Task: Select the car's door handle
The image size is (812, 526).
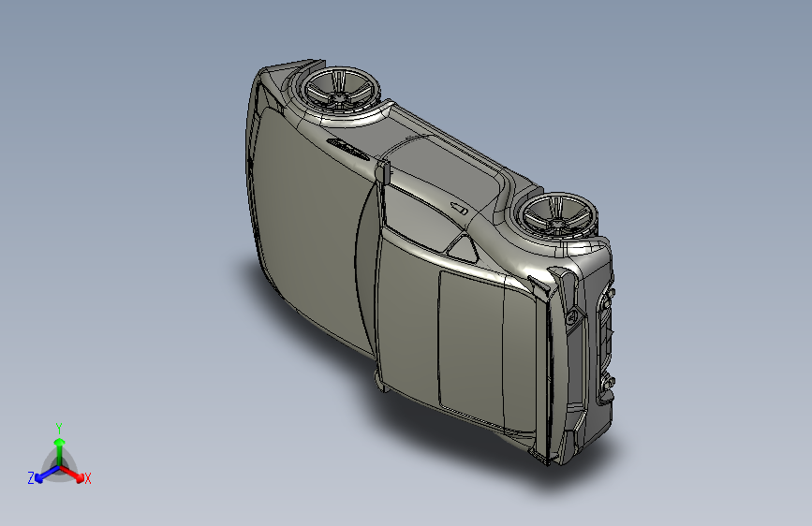Action: point(460,208)
